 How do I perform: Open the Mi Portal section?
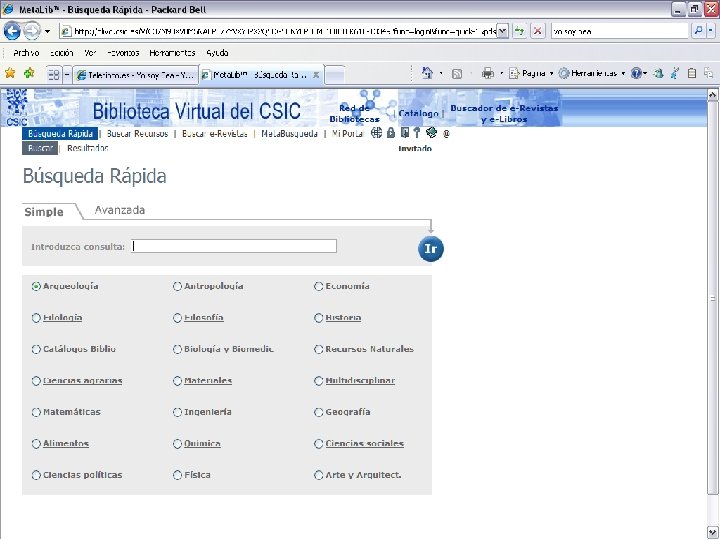coord(348,134)
